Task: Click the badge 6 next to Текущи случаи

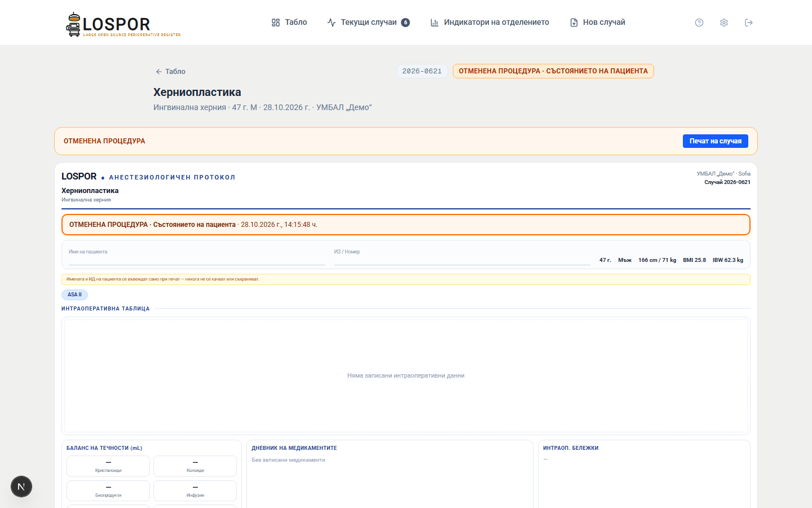Action: [x=405, y=23]
